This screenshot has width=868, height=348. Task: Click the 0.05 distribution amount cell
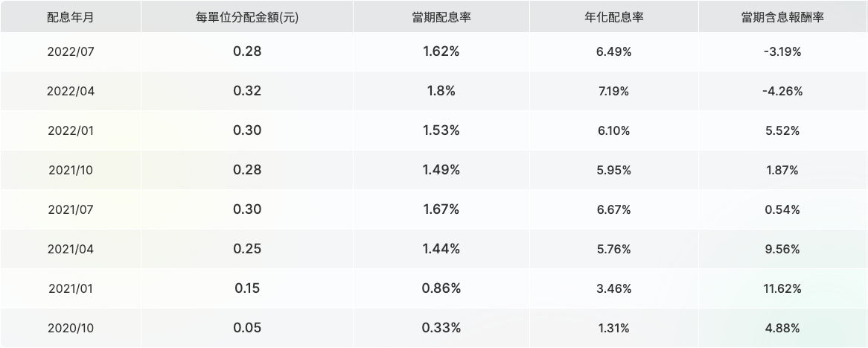point(247,328)
